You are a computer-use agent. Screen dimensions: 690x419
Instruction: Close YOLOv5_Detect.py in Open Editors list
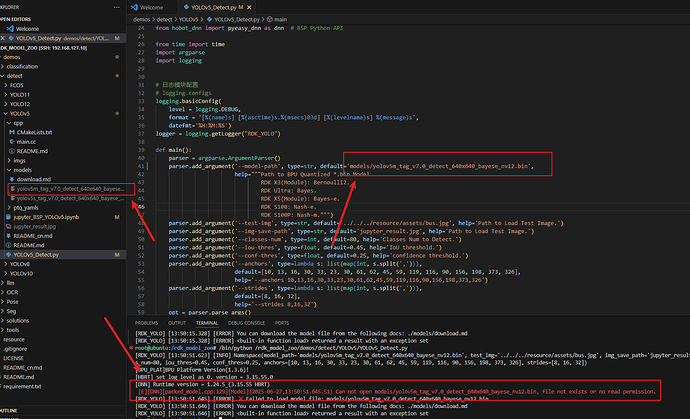[3, 38]
